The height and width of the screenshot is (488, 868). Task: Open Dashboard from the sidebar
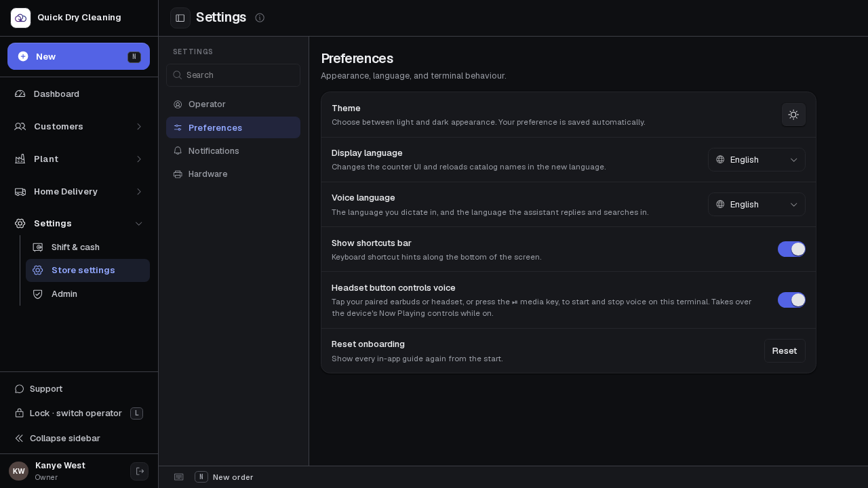[x=79, y=94]
